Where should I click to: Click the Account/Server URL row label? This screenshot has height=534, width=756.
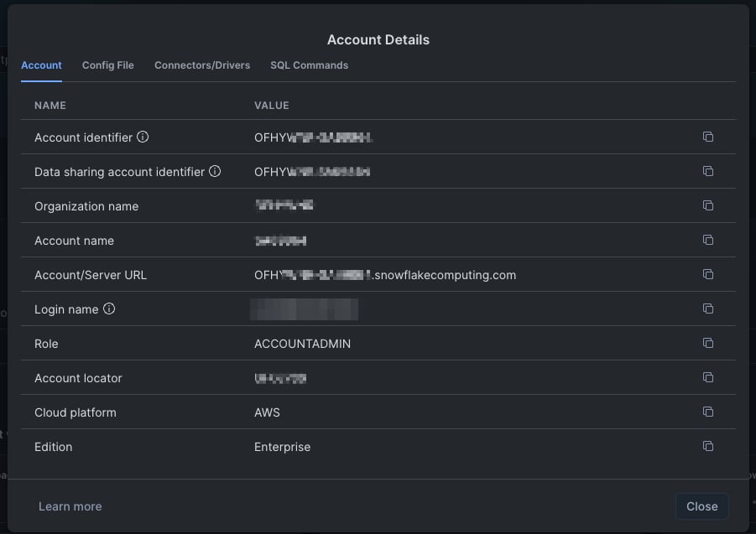(91, 275)
